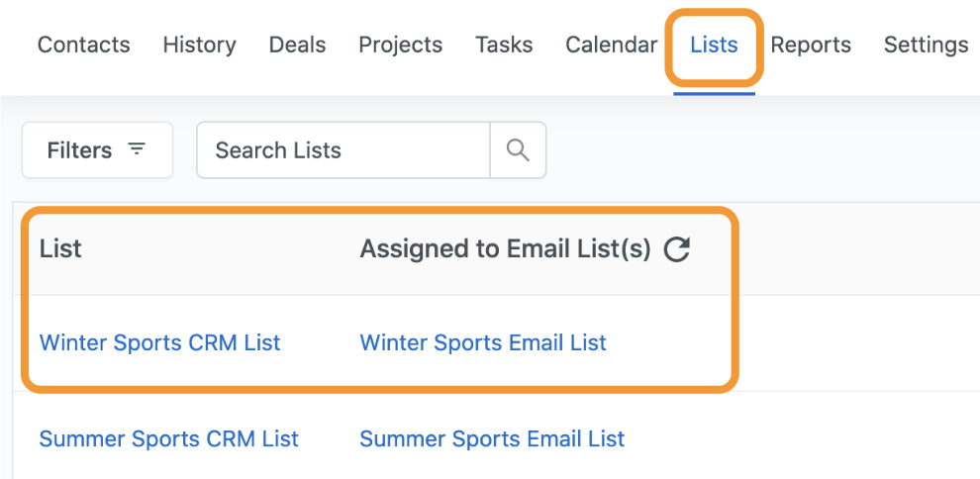Image resolution: width=980 pixels, height=479 pixels.
Task: Select the Lists tab
Action: coord(714,45)
